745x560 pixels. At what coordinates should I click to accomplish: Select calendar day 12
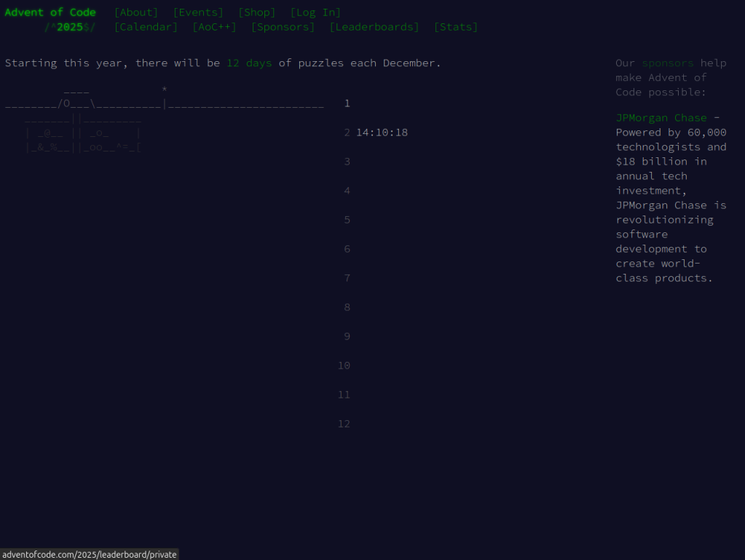point(344,424)
